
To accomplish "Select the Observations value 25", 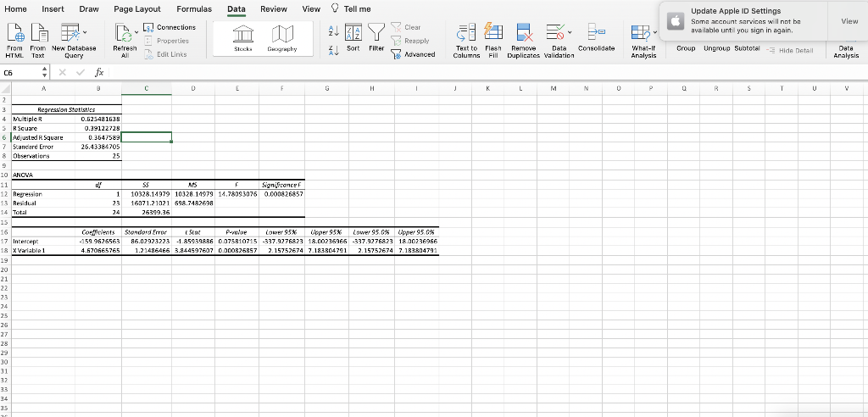I will click(98, 156).
